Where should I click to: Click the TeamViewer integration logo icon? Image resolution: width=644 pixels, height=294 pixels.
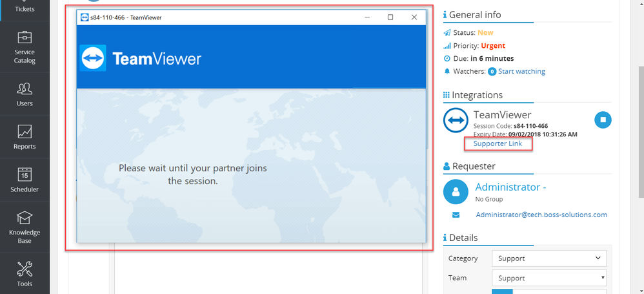tap(456, 120)
